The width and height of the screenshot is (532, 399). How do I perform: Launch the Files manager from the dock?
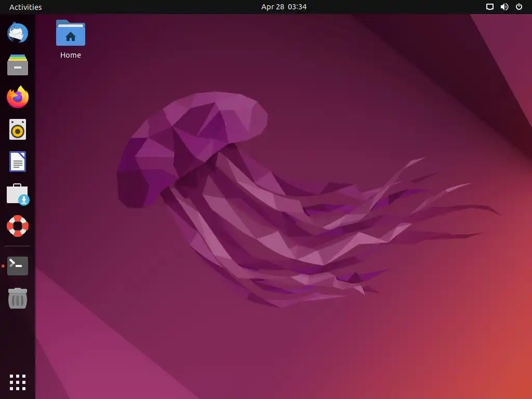tap(18, 65)
